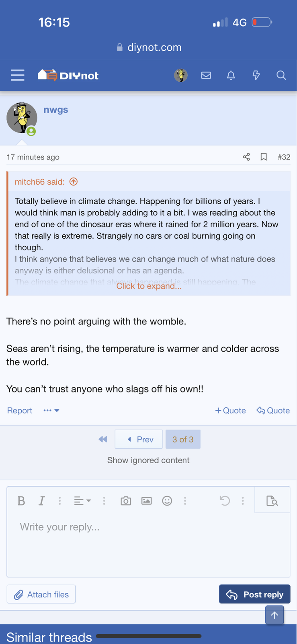Open the more-options dropdown beside Report

pyautogui.click(x=51, y=410)
